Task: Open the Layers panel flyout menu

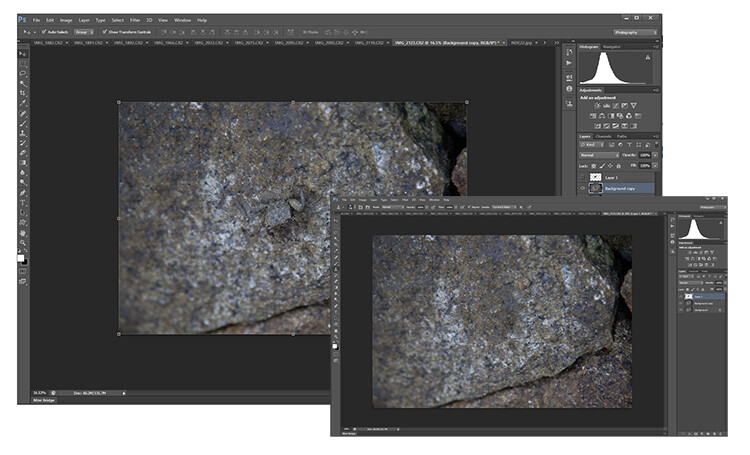Action: coord(657,136)
